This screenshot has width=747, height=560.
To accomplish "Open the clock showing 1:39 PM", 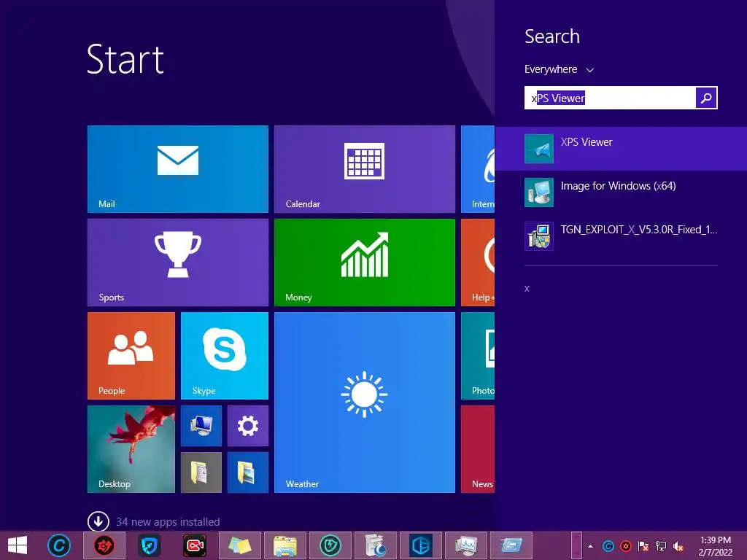I will (x=715, y=546).
